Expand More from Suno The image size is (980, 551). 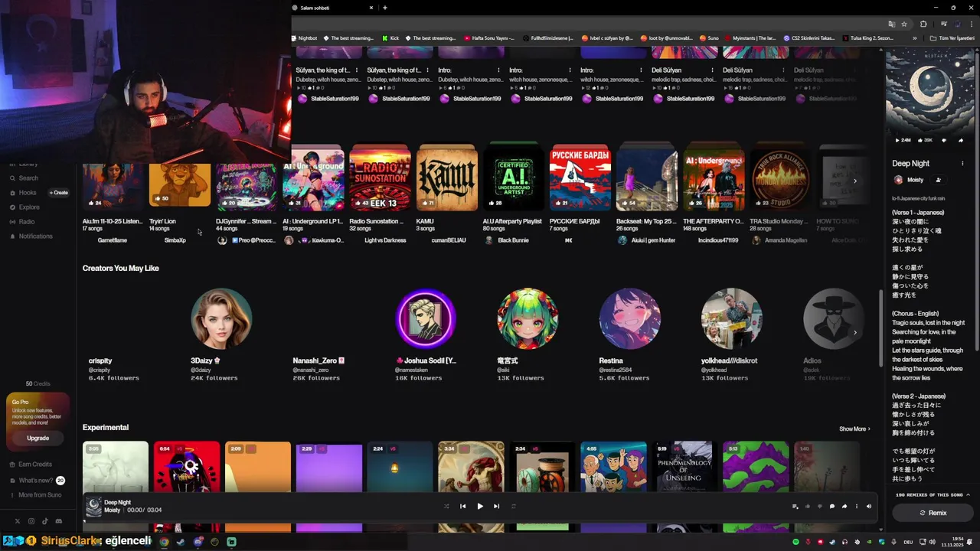[35, 495]
